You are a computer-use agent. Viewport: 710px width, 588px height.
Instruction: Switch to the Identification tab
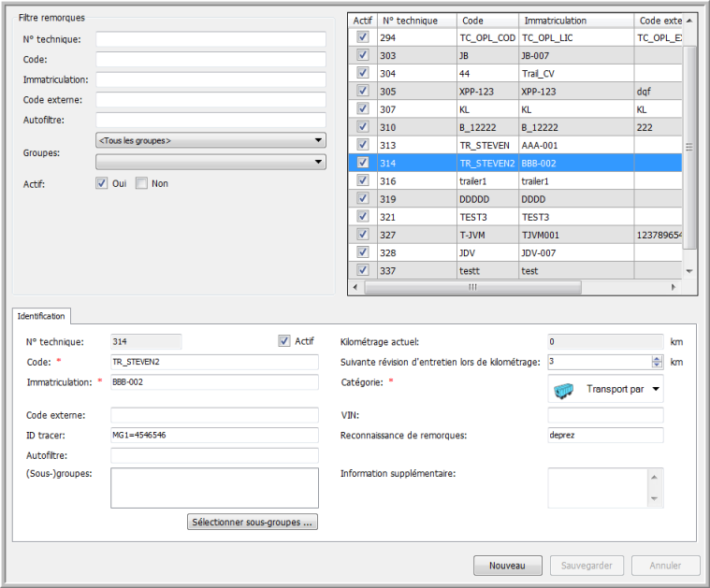coord(41,316)
